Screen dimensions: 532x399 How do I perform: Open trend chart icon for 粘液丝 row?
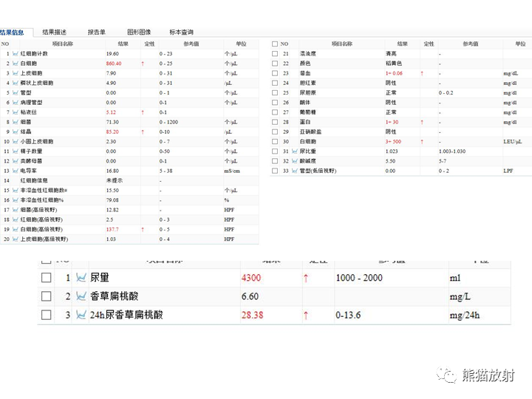(x=16, y=112)
